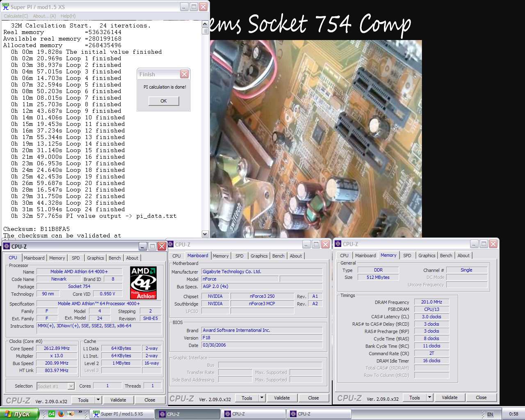Screen dimensions: 525x420
Task: Click the Tools button in the Mainboard CPU-Z window
Action: pyautogui.click(x=247, y=398)
